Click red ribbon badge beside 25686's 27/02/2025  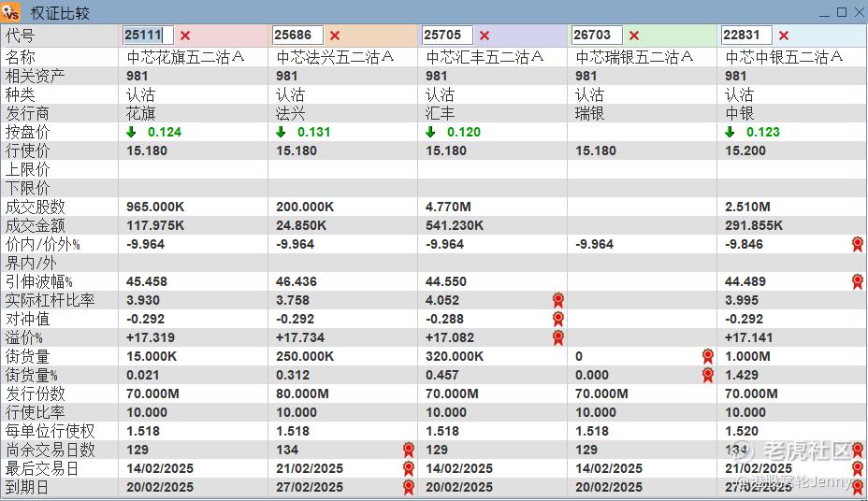tap(409, 487)
